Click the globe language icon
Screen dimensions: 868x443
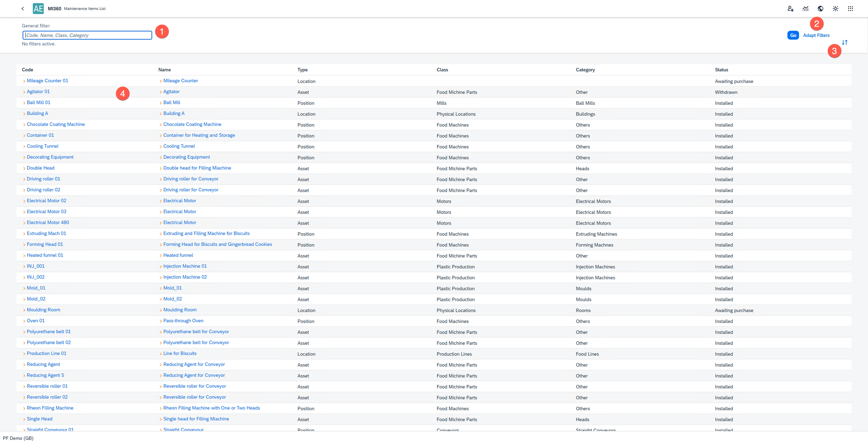coord(820,9)
